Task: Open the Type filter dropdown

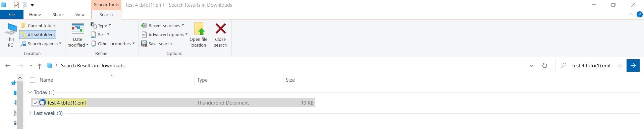Action: 101,25
